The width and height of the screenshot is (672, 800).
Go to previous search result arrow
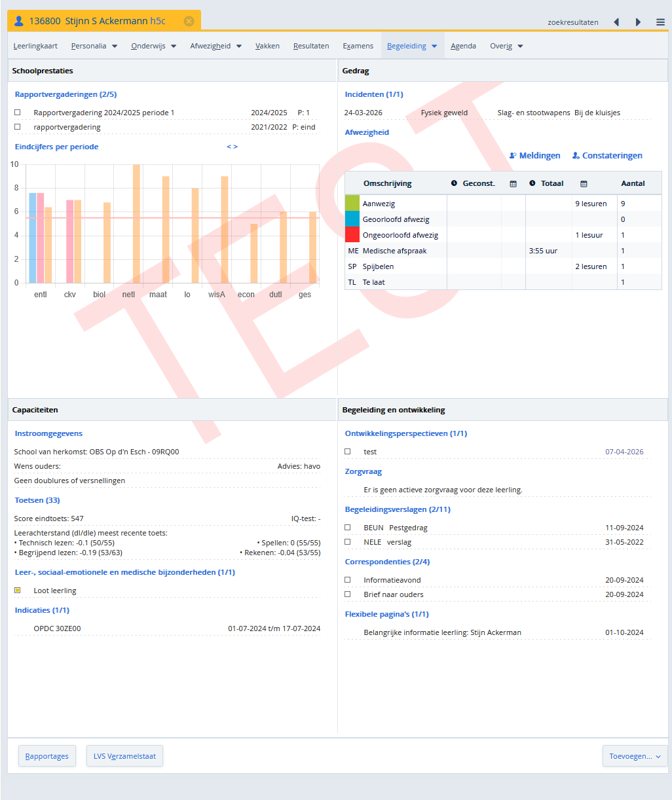(x=616, y=22)
